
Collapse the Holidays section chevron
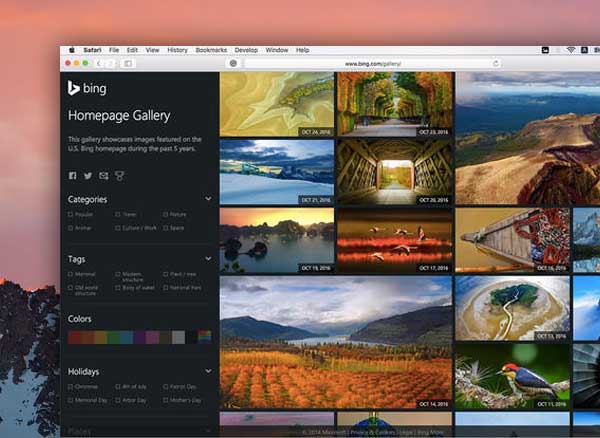click(x=208, y=371)
